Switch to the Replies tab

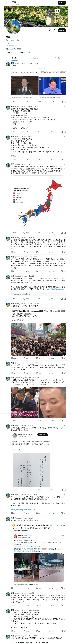pos(36,58)
